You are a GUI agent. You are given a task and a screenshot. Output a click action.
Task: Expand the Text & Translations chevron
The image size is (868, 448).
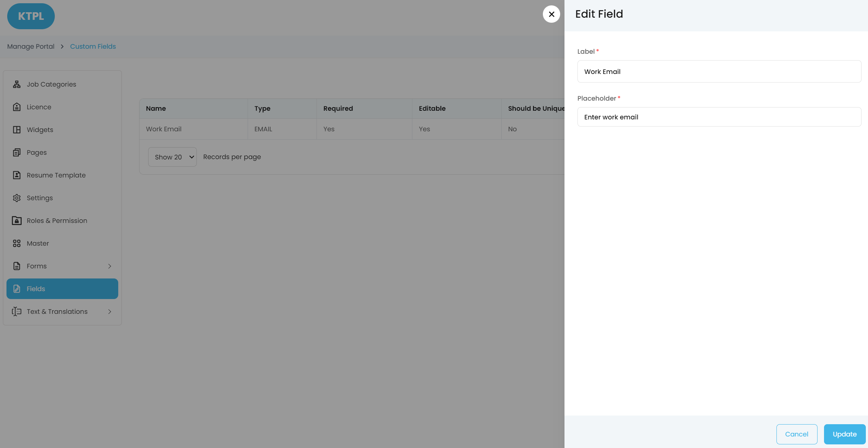110,312
